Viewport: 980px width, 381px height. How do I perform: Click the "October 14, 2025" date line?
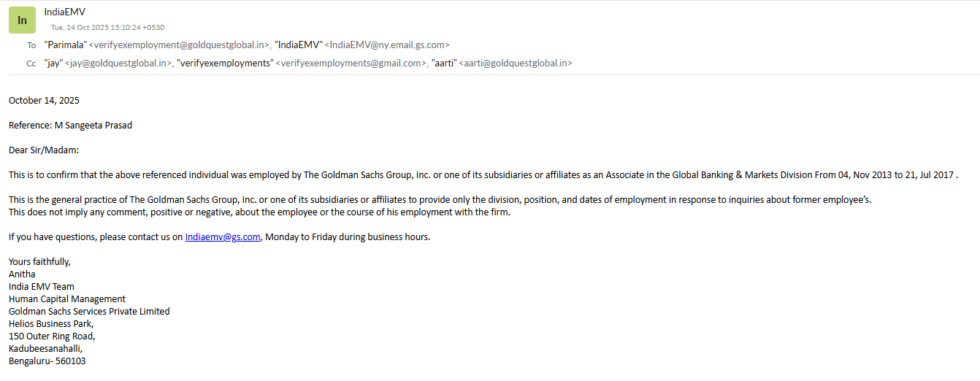44,100
